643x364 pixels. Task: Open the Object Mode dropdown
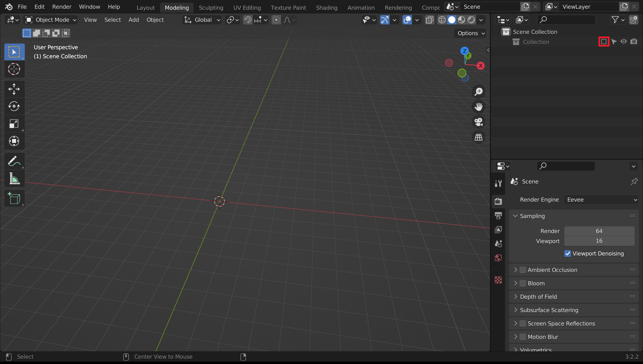51,20
